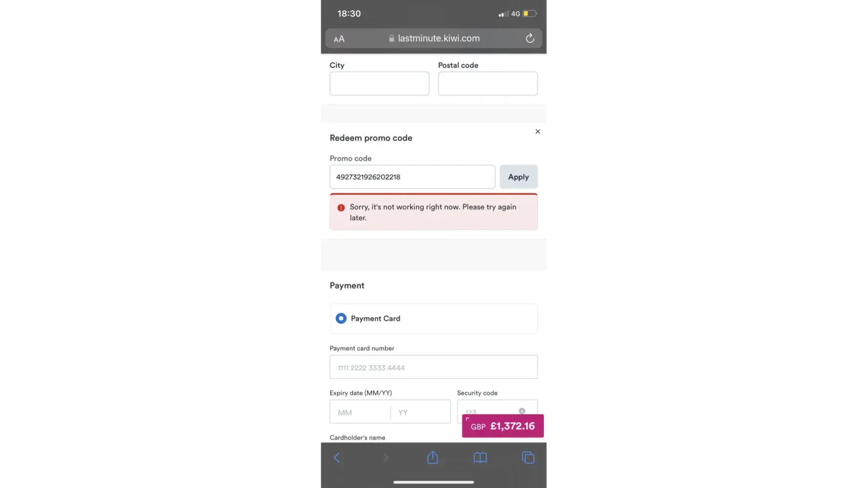Click the MM expiry month field
Viewport: 868px width, 488px height.
[x=360, y=412]
